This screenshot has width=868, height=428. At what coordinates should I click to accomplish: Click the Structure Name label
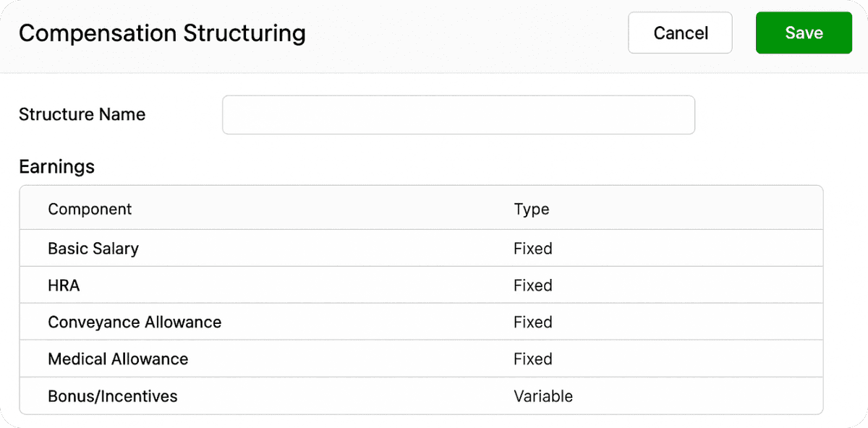point(82,114)
